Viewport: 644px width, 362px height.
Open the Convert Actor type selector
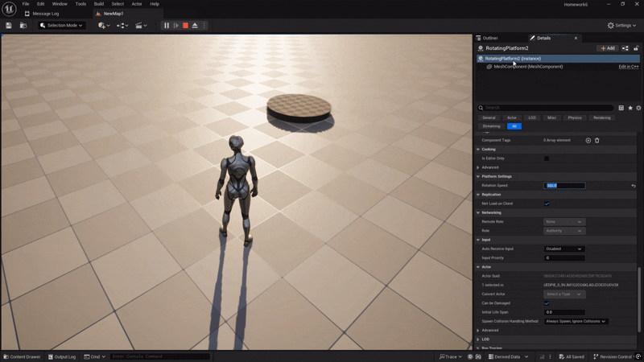564,294
